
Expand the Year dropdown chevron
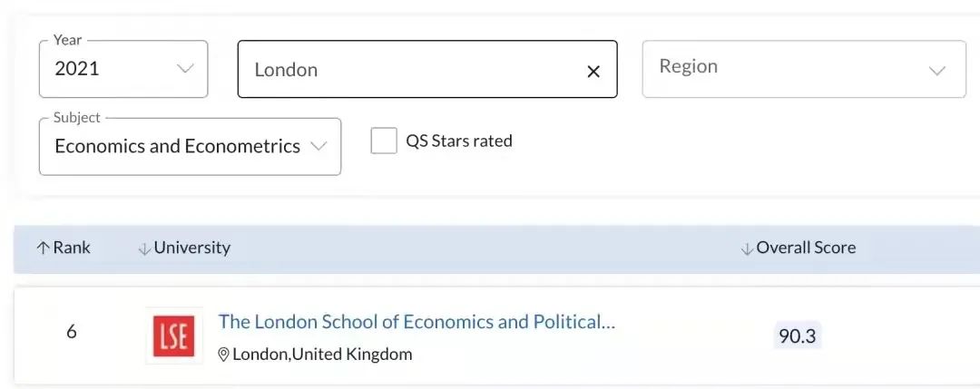click(185, 69)
